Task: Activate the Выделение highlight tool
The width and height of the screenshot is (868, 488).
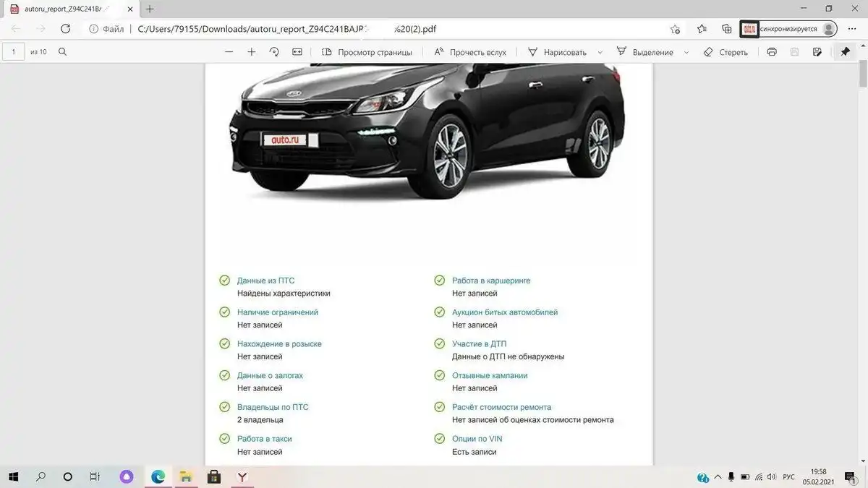Action: [644, 52]
